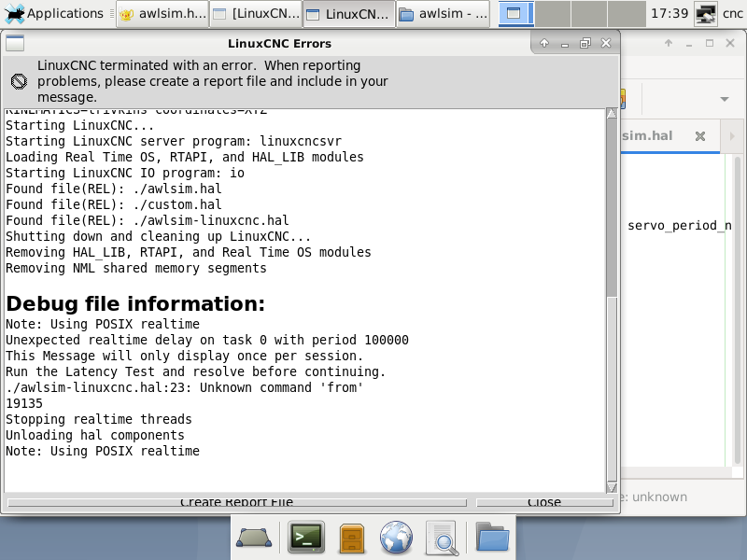Shade the LinuxCNC Errors window with up arrow
The width and height of the screenshot is (747, 560).
click(544, 43)
